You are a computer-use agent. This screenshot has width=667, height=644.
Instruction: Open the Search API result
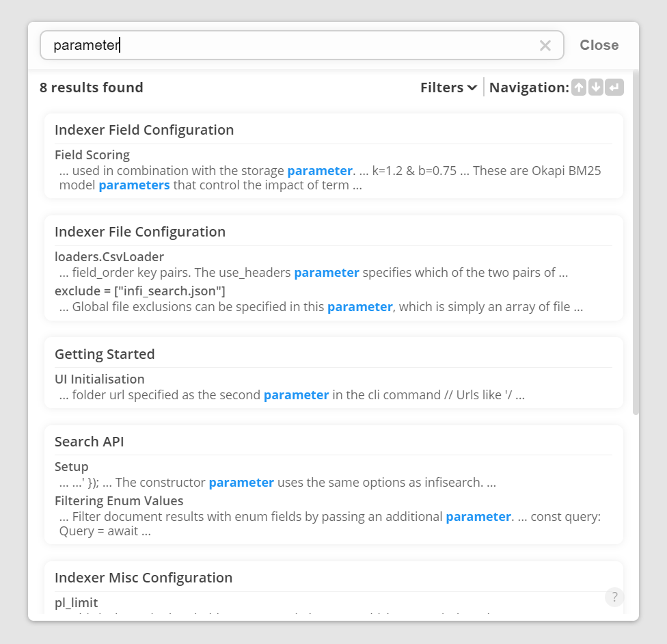coord(89,442)
